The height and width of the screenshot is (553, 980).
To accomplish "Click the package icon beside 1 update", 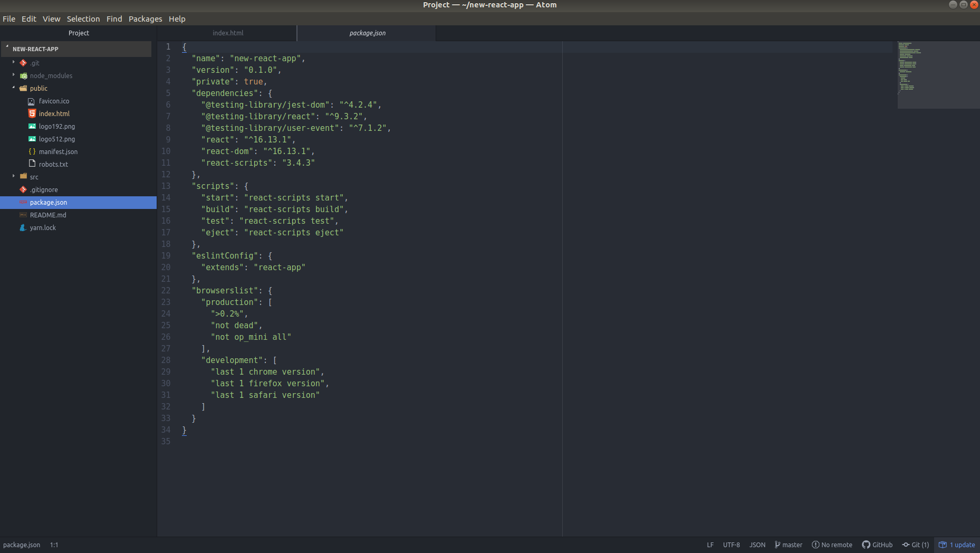I will [x=943, y=545].
